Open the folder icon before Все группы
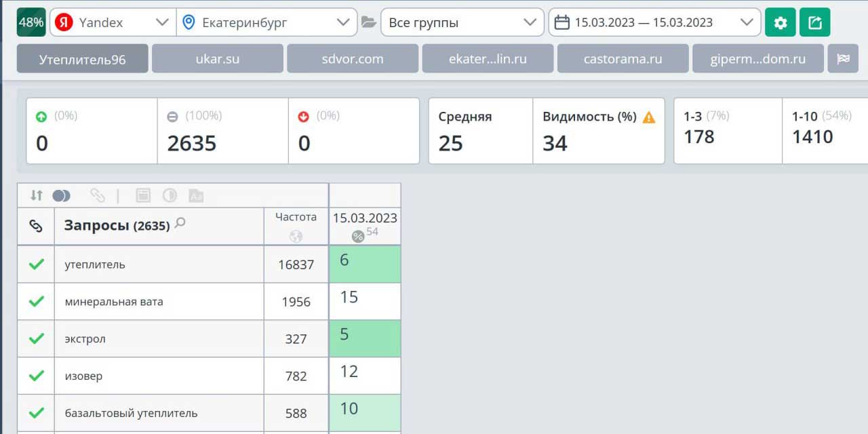This screenshot has height=434, width=868. [368, 22]
